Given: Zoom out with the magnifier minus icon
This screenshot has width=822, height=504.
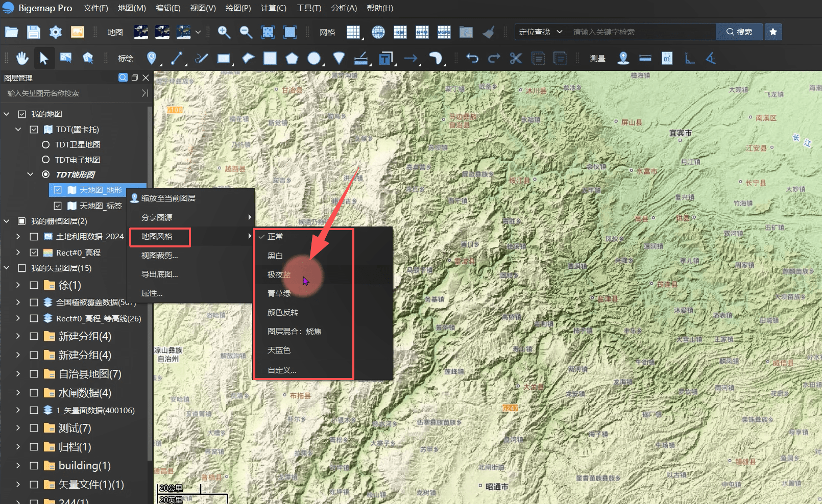Looking at the screenshot, I should (x=246, y=32).
